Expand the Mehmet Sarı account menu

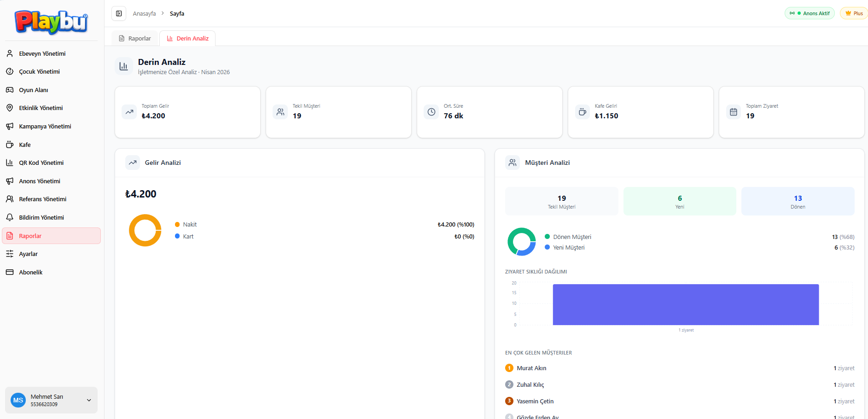pos(89,400)
